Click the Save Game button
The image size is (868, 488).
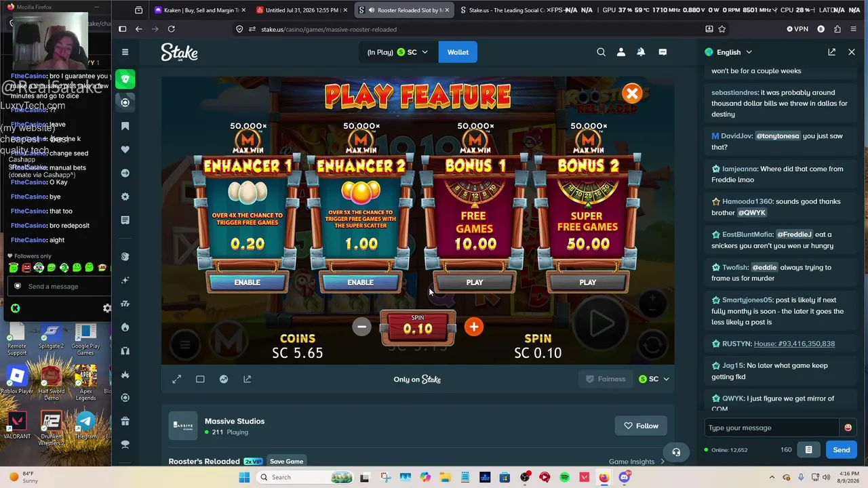[286, 462]
